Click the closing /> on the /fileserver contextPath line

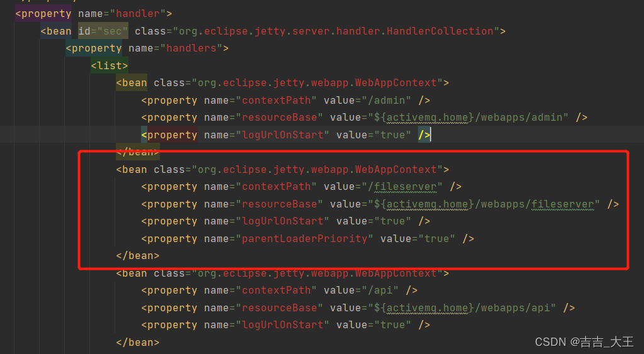coord(456,187)
